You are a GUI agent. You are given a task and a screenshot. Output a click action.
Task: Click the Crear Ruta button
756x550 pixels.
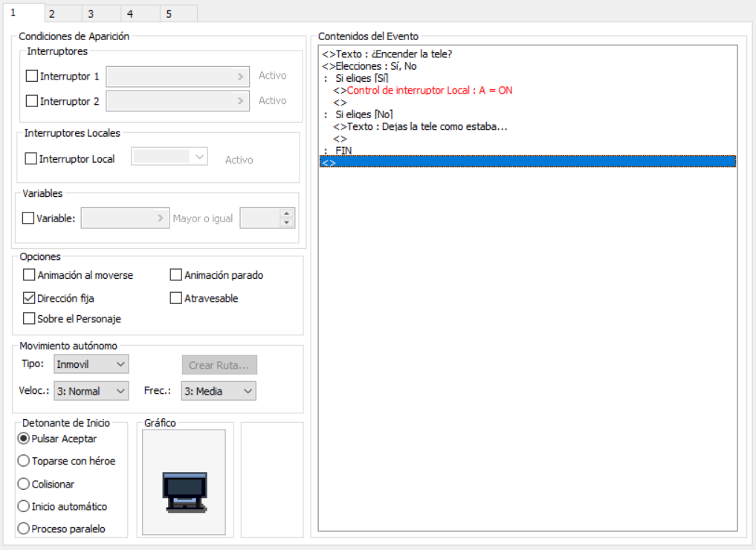[219, 365]
